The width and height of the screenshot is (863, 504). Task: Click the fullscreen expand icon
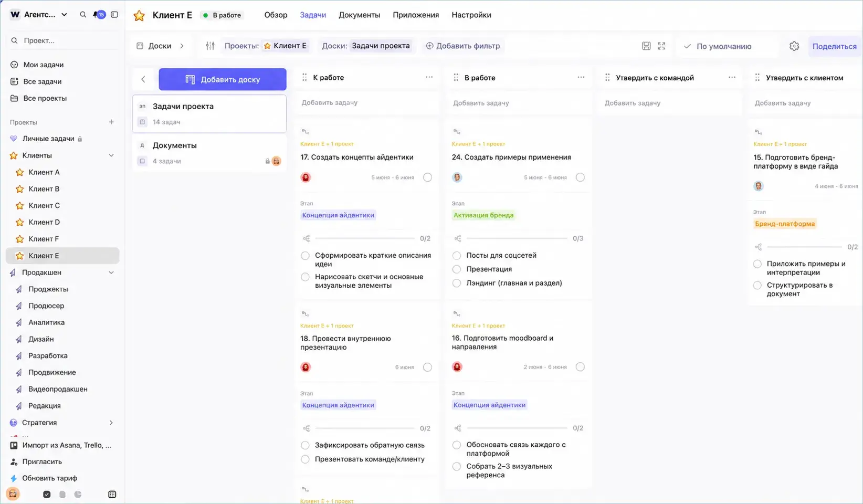661,46
